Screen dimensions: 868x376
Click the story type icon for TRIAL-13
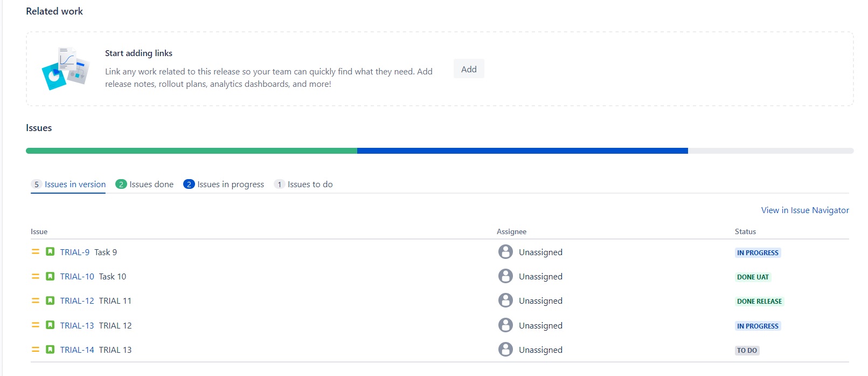coord(50,325)
